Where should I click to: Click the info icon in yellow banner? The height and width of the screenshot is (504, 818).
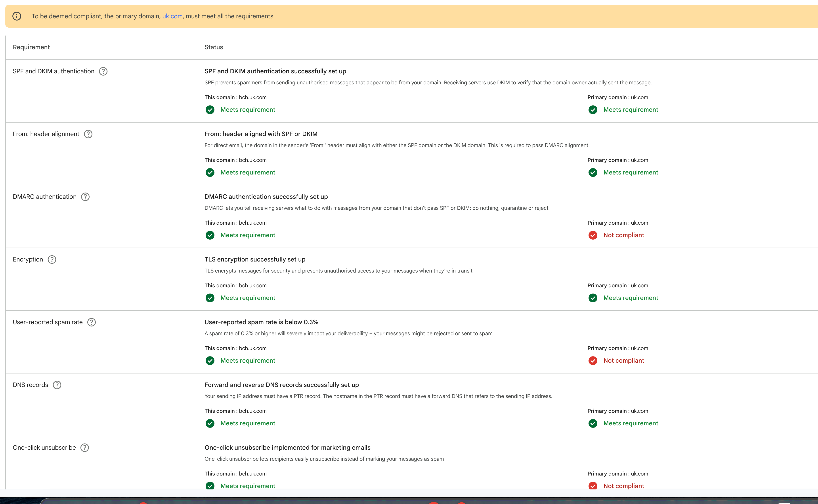pos(17,16)
